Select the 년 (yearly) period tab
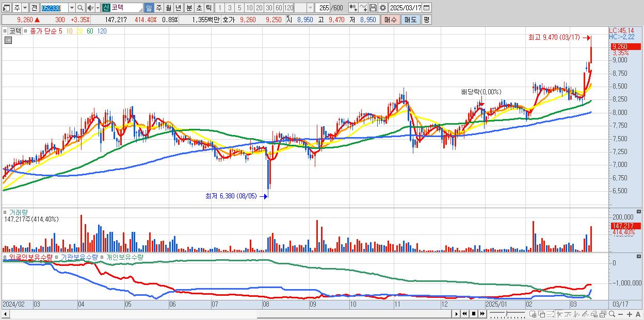 pos(178,8)
